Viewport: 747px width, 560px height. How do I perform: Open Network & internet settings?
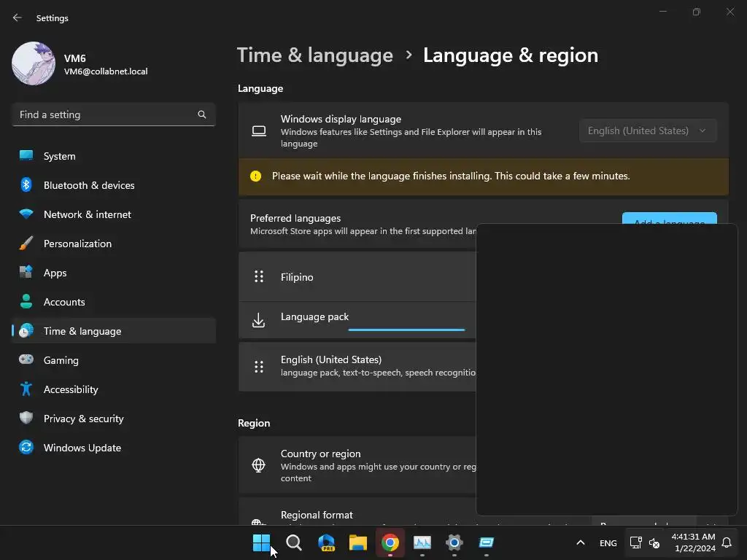(x=113, y=214)
